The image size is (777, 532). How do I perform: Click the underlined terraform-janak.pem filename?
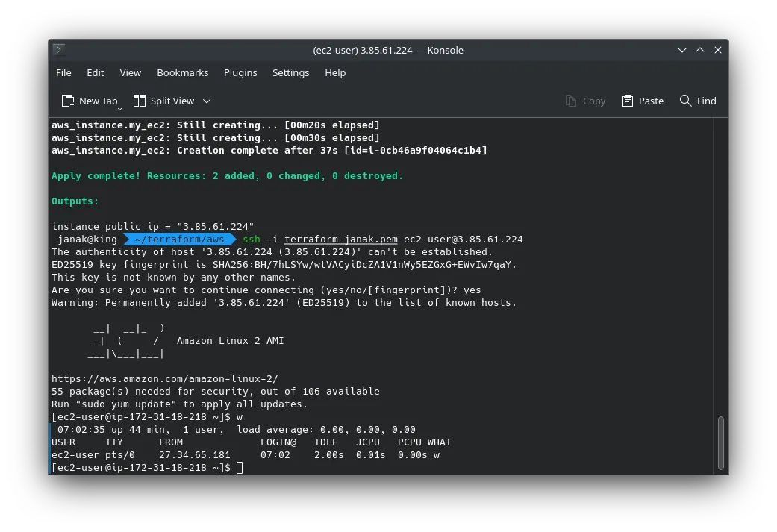pyautogui.click(x=341, y=239)
